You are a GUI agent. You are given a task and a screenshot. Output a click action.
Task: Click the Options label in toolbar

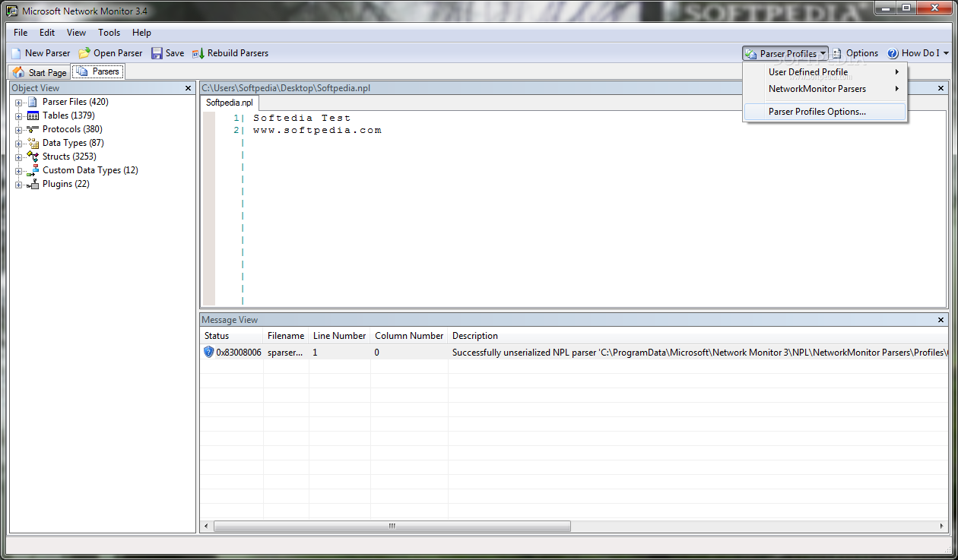862,53
